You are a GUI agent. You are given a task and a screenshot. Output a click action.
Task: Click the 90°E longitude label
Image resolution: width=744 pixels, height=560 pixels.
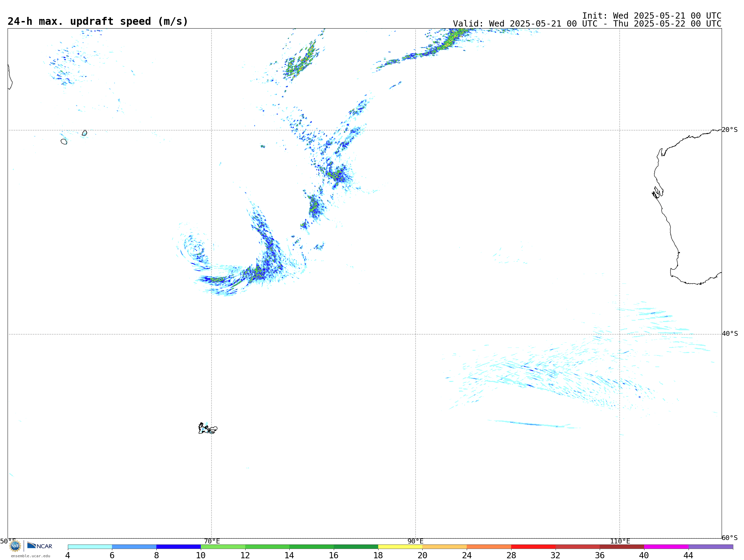tap(415, 541)
